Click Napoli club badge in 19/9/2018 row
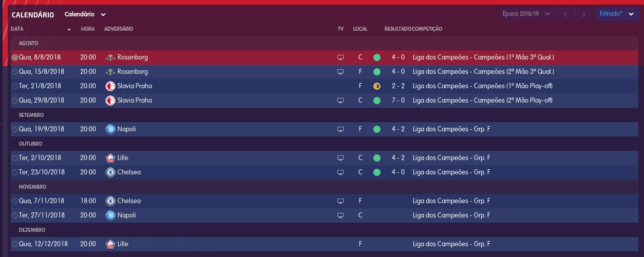This screenshot has width=644, height=257. pyautogui.click(x=110, y=129)
